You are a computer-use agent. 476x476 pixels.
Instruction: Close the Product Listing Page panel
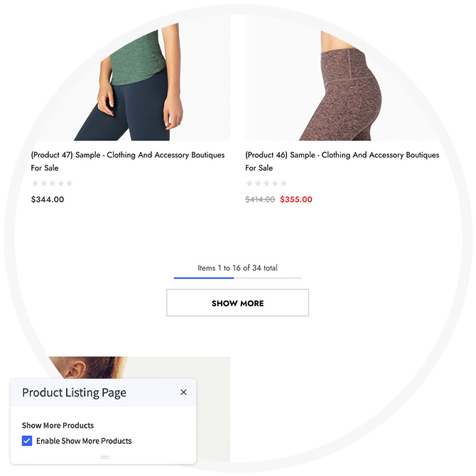point(183,392)
